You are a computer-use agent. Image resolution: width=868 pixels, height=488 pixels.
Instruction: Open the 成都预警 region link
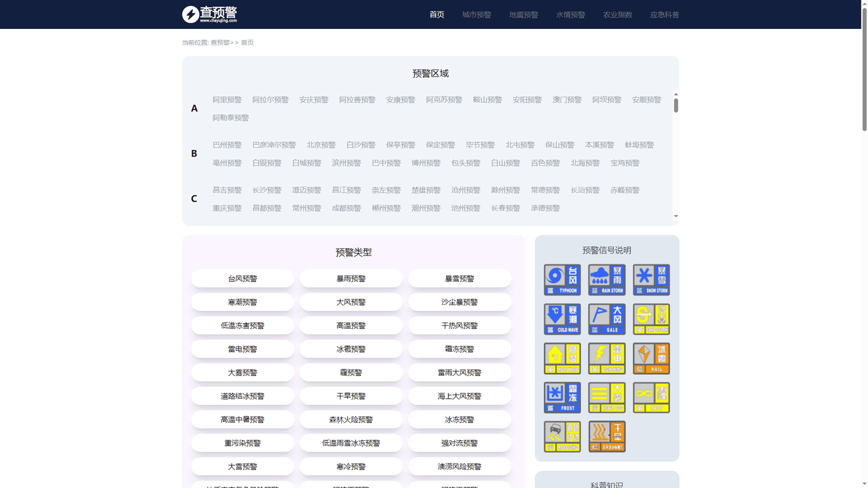[x=347, y=208]
